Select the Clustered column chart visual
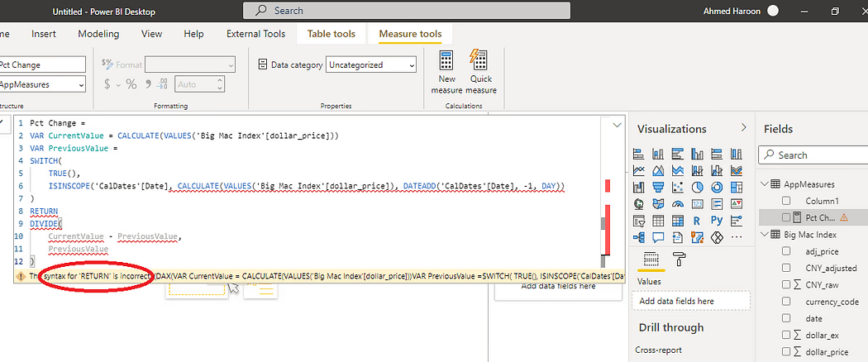Image resolution: width=868 pixels, height=362 pixels. (698, 154)
